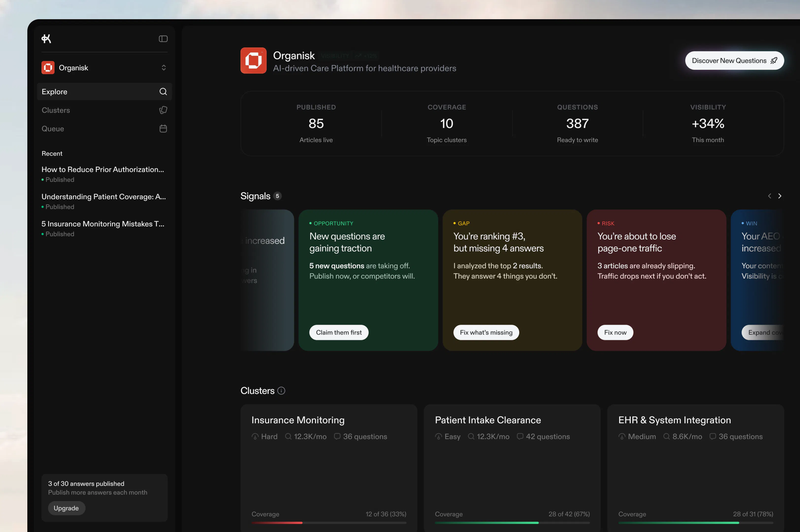Click the EHR & System Integration coverage bar
The width and height of the screenshot is (800, 532).
[x=696, y=523]
